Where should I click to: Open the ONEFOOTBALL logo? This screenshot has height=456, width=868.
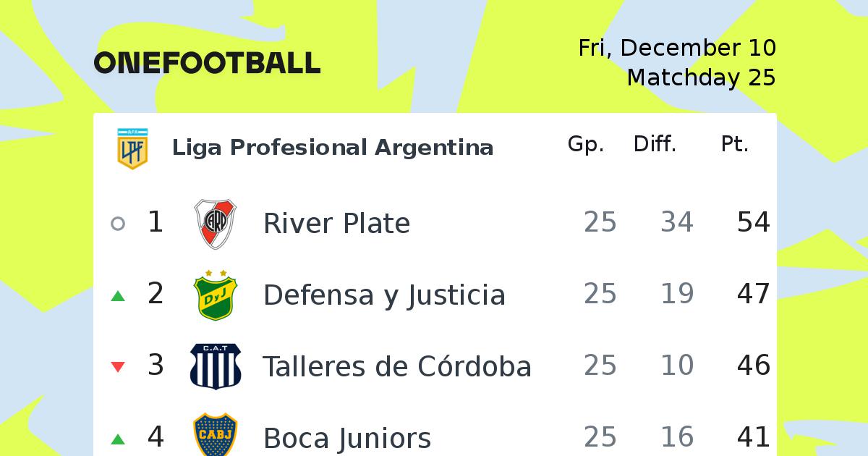click(207, 63)
